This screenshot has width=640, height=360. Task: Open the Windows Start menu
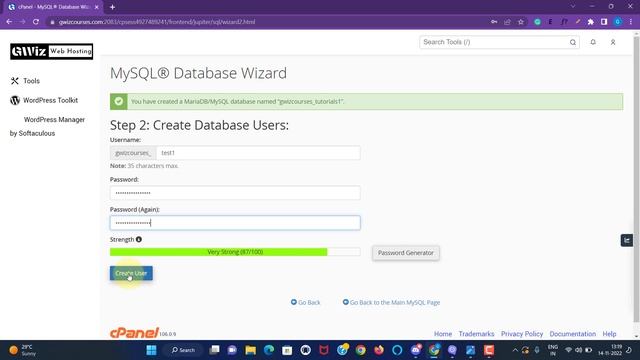151,350
